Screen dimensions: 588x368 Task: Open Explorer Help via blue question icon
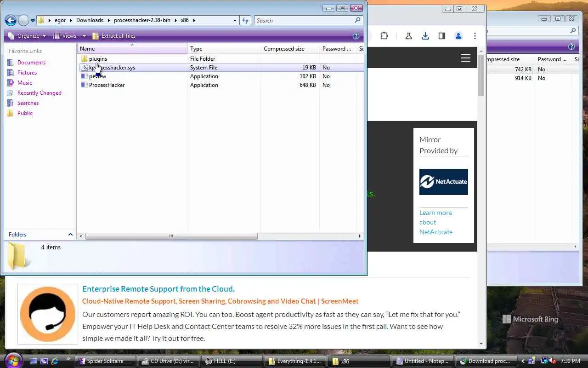click(x=356, y=36)
